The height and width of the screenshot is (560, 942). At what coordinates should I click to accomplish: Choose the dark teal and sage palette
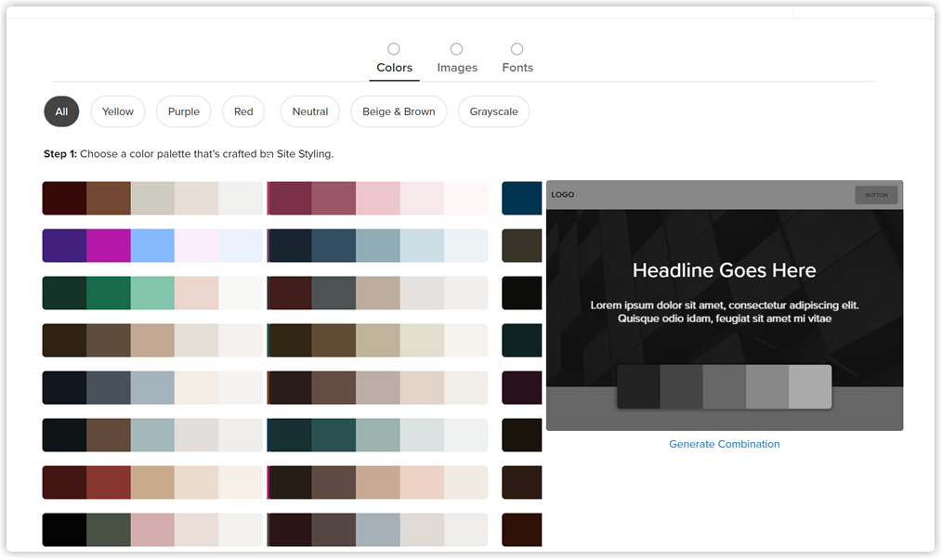coord(377,435)
